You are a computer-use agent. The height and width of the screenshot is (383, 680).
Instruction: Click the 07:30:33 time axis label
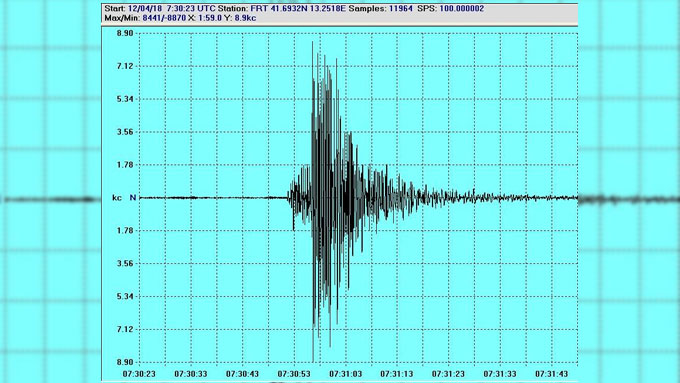pyautogui.click(x=190, y=374)
